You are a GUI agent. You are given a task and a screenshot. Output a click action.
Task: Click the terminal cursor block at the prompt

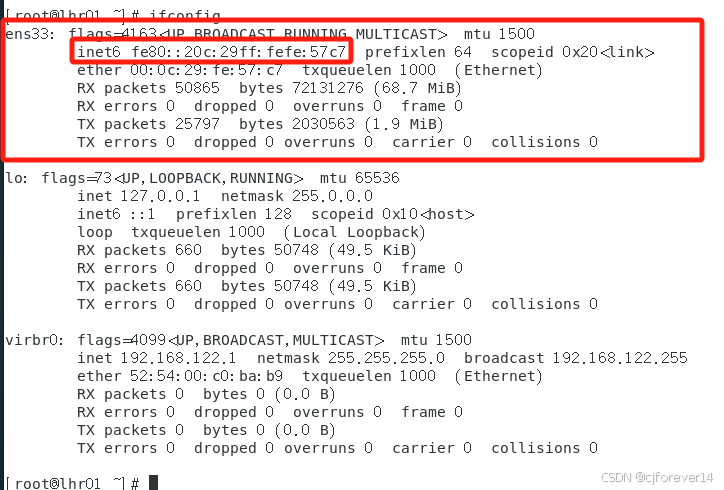tap(153, 483)
